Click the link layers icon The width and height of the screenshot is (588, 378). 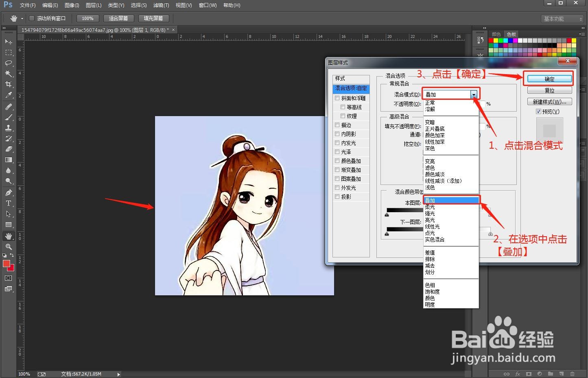point(507,374)
